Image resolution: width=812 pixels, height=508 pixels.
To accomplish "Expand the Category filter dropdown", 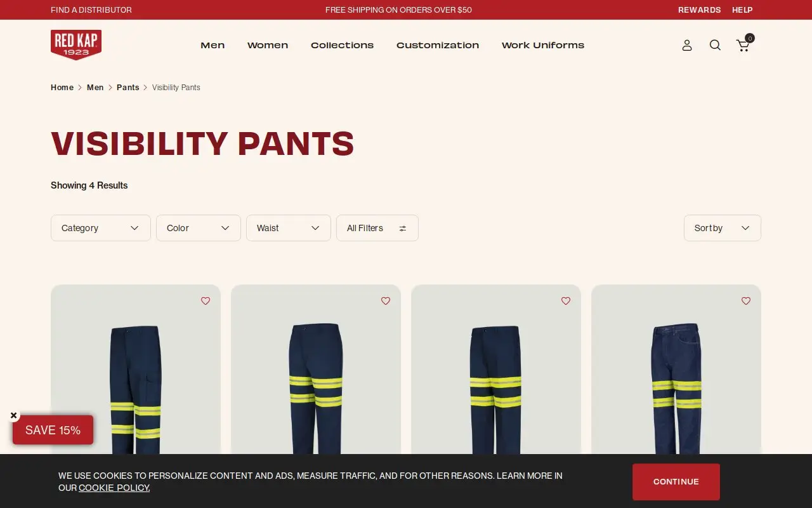I will tap(101, 228).
